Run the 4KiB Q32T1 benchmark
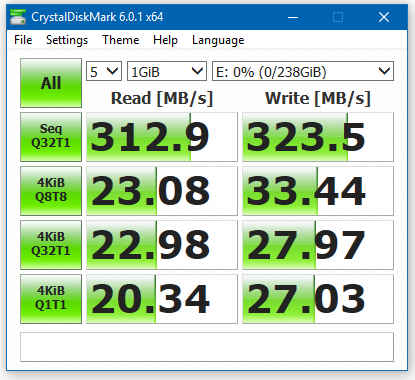The image size is (415, 380). pos(51,245)
